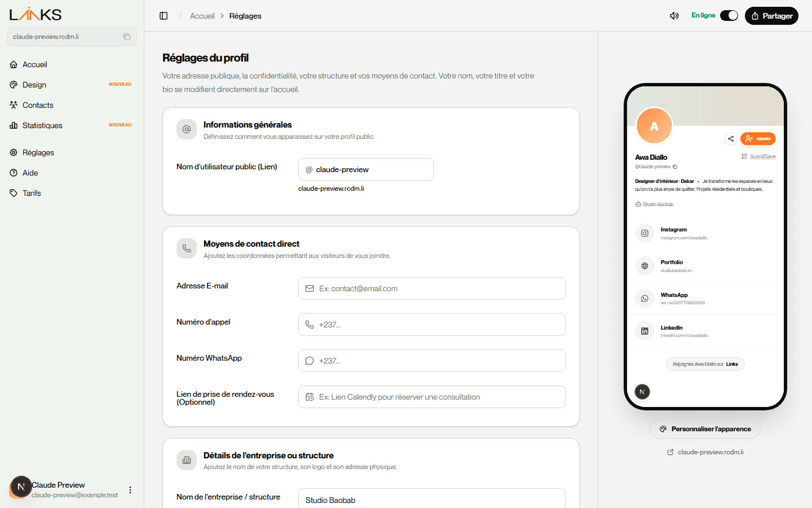This screenshot has height=508, width=812.
Task: Click the rendez-vous link input field
Action: point(432,397)
